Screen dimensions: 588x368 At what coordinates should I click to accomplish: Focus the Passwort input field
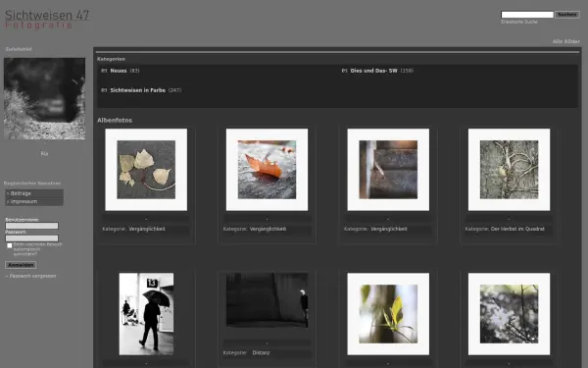click(x=32, y=238)
